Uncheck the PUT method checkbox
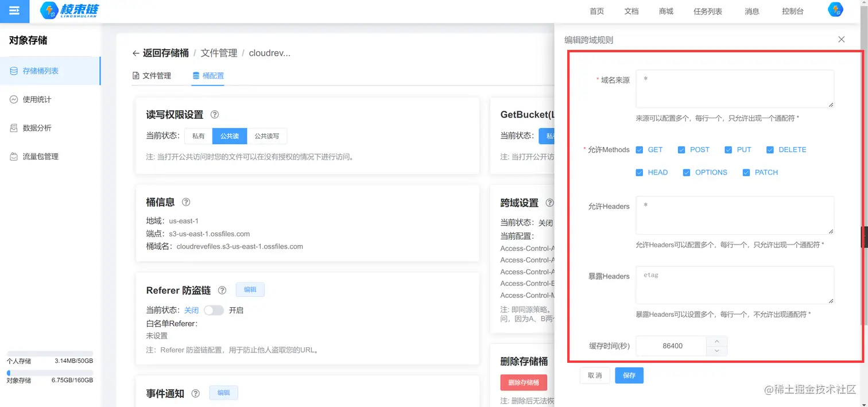The width and height of the screenshot is (868, 407). point(728,150)
